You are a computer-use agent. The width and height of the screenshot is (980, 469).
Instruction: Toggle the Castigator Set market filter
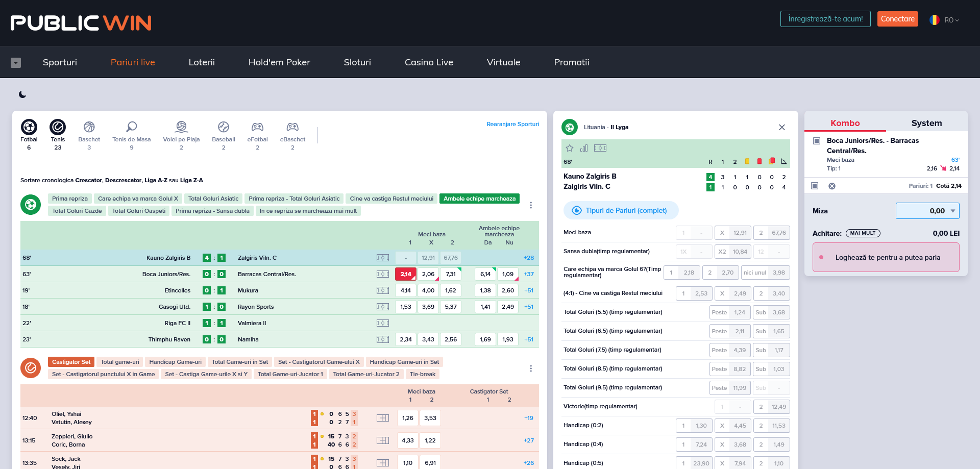[x=71, y=362]
